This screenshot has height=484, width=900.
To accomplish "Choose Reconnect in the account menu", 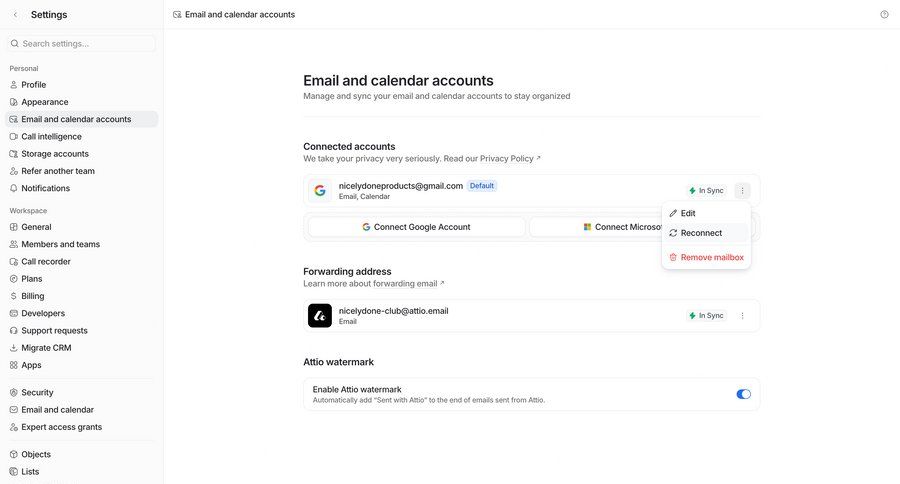I will 700,233.
